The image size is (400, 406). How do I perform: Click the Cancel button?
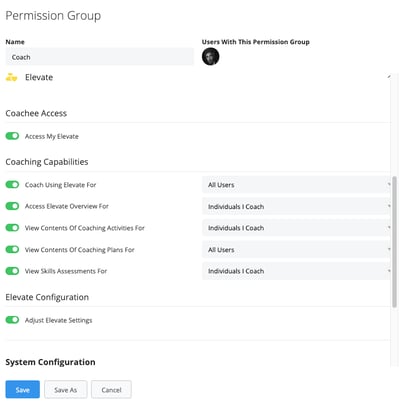tap(111, 389)
